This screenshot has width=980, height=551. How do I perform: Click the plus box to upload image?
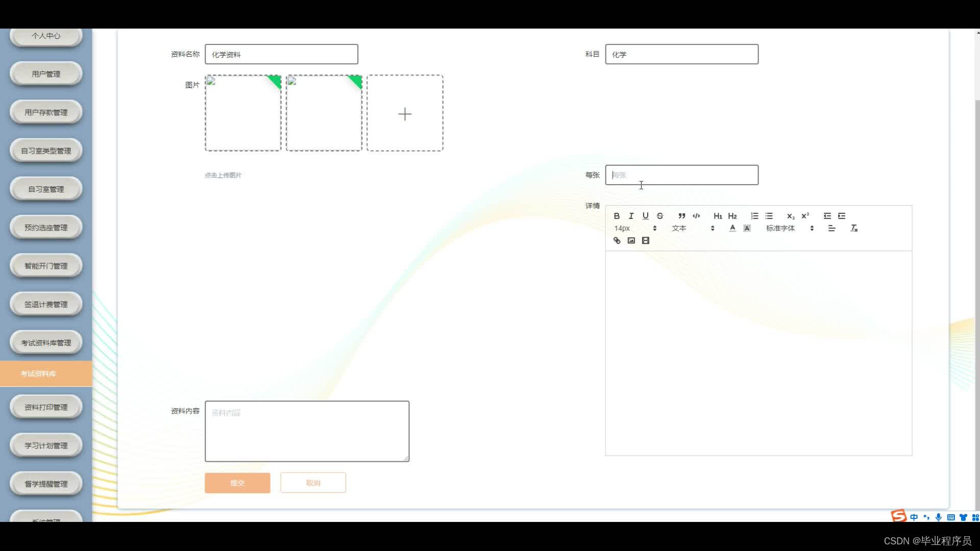coord(405,113)
